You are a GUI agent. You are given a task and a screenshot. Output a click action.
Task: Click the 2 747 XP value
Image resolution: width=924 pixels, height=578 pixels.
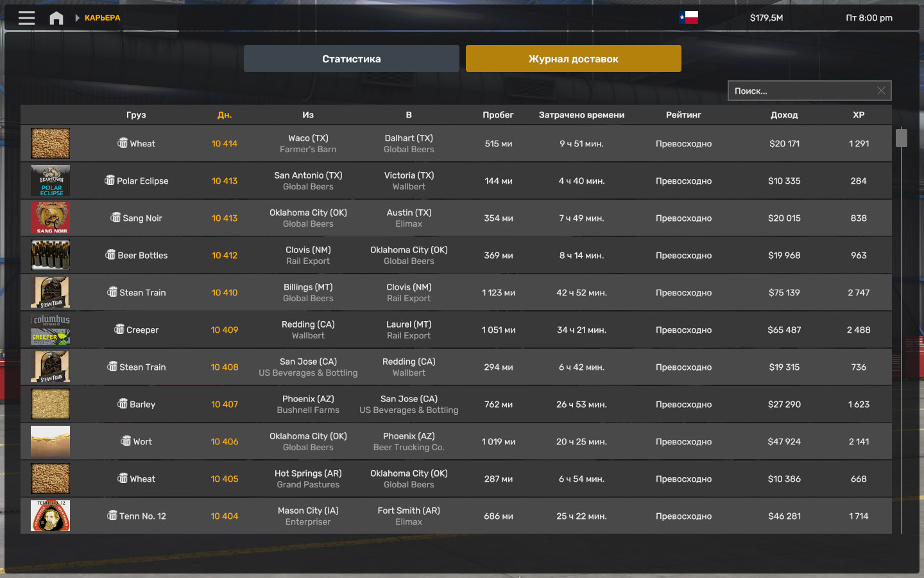(859, 292)
